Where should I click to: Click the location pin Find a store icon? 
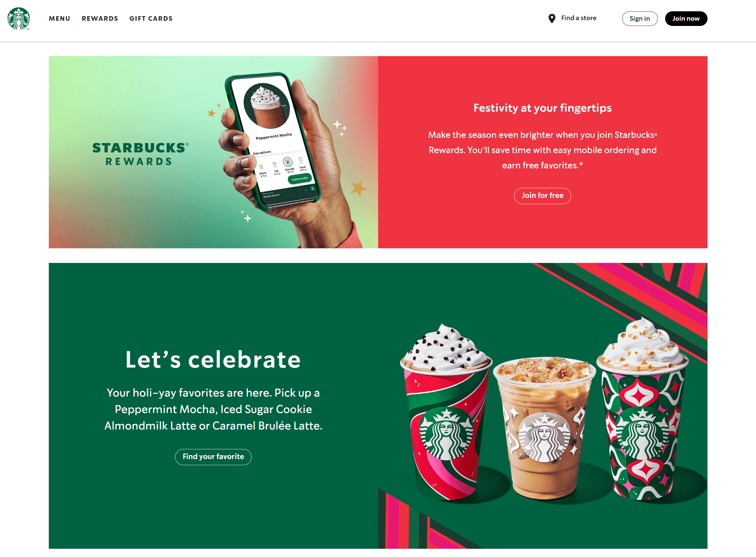tap(552, 18)
